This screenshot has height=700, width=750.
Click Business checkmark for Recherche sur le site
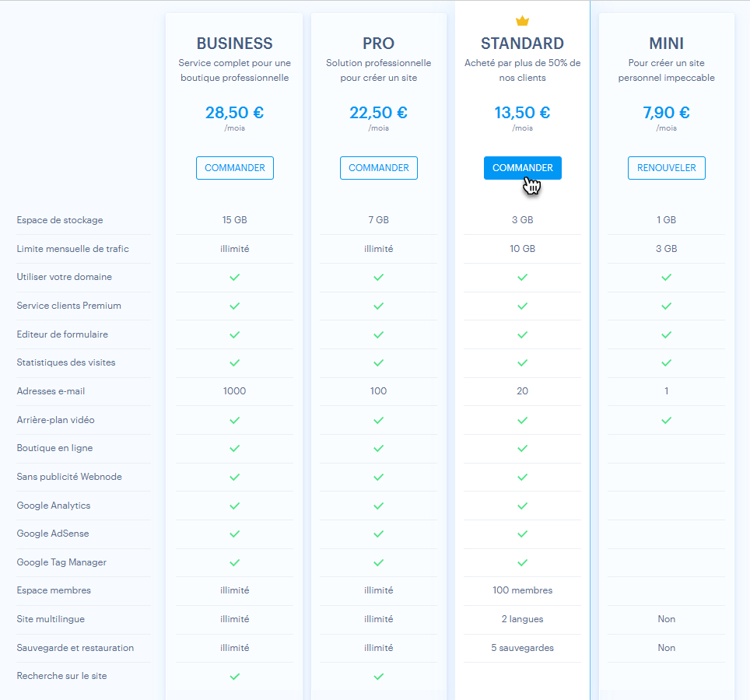(x=234, y=677)
